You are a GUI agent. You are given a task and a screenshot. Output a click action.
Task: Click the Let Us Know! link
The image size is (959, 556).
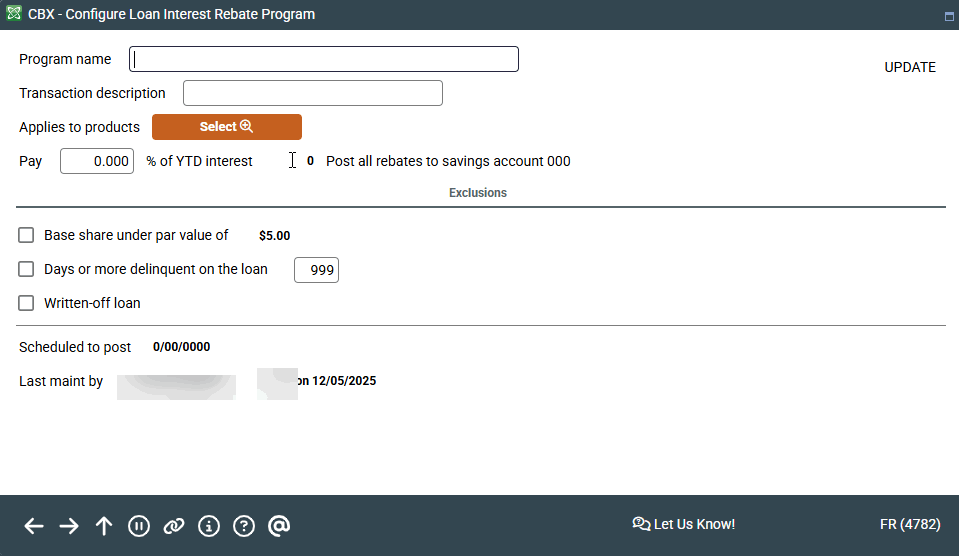[x=684, y=524]
